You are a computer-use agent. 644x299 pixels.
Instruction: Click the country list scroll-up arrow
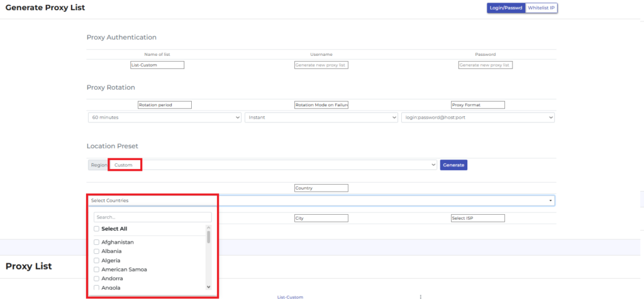(209, 227)
